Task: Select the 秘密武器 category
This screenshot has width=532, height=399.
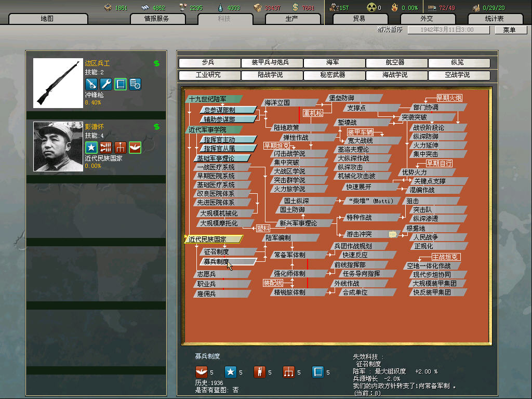Action: (334, 75)
